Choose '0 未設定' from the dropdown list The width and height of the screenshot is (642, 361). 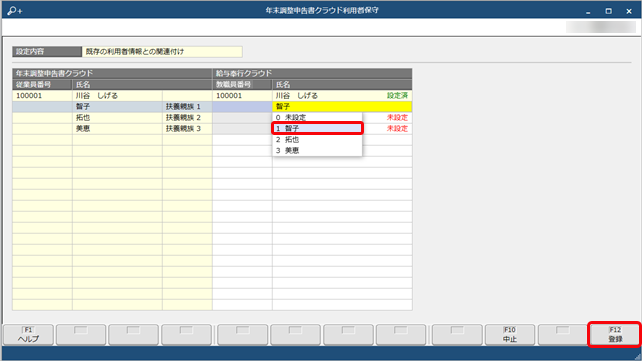point(317,117)
